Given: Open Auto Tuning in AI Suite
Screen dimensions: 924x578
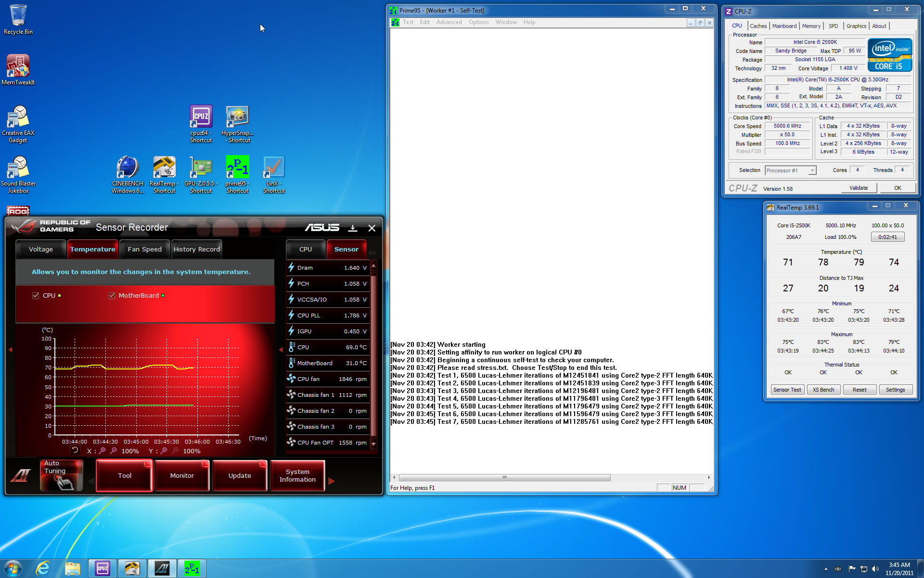Looking at the screenshot, I should click(x=62, y=475).
